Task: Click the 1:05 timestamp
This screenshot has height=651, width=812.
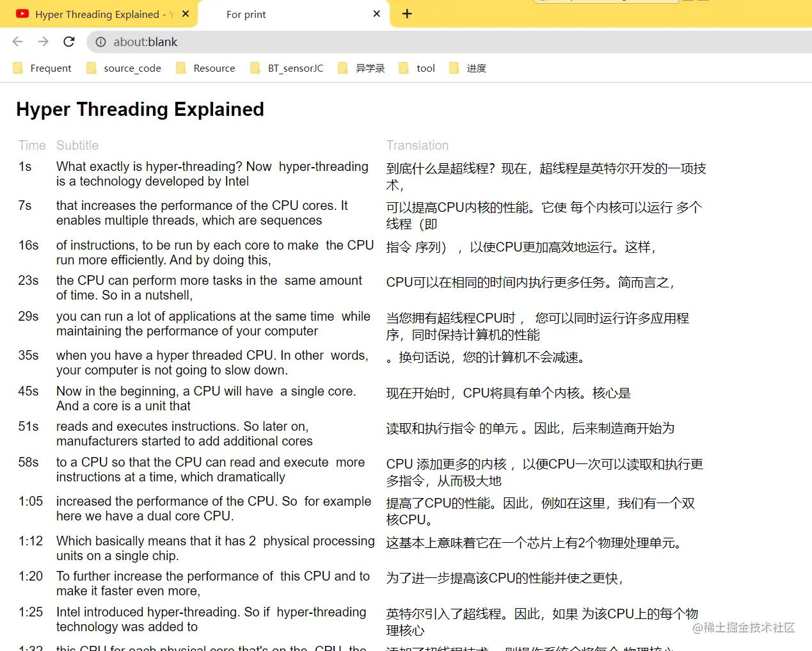Action: [x=30, y=501]
